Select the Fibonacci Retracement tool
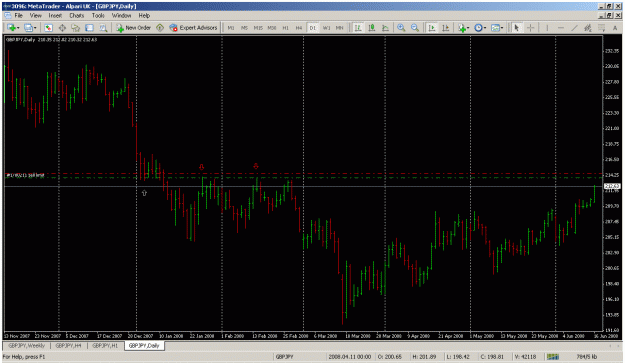The height and width of the screenshot is (363, 625). pos(601,27)
